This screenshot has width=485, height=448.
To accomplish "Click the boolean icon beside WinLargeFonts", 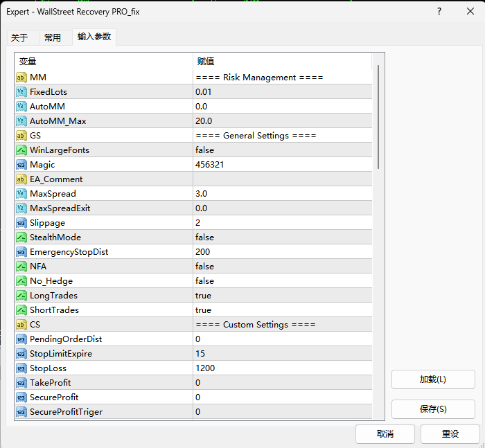I will pos(21,150).
